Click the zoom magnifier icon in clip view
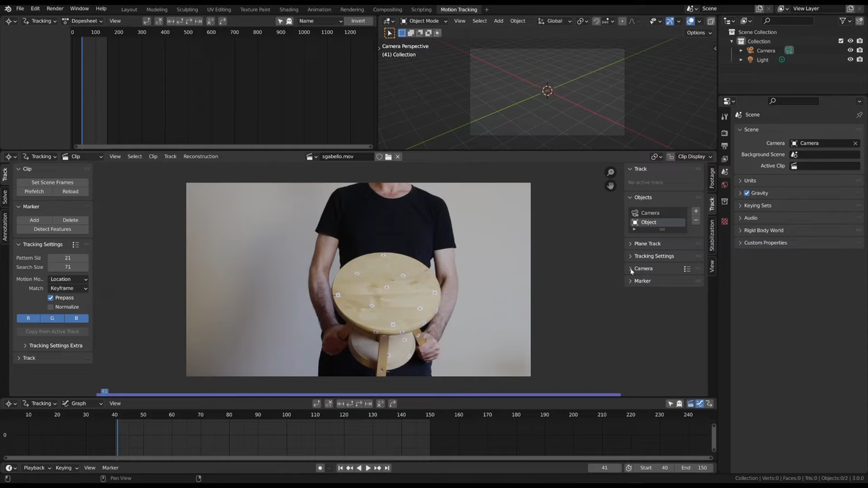The width and height of the screenshot is (868, 488). (x=610, y=171)
